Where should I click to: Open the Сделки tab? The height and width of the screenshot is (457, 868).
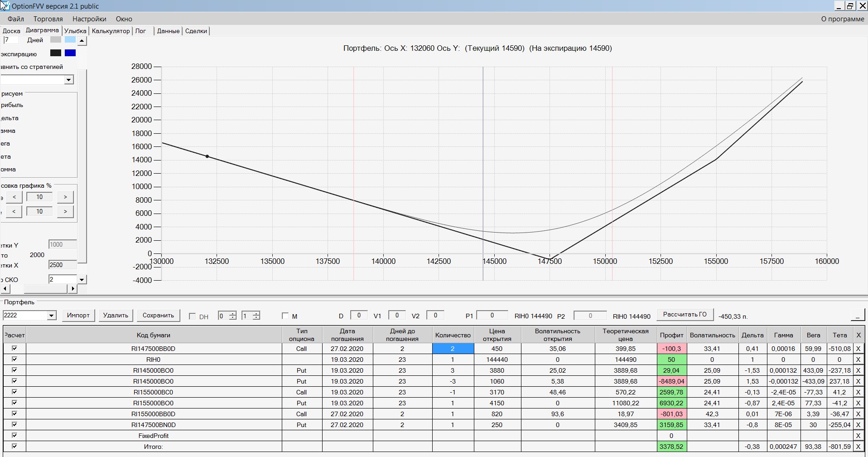tap(196, 31)
